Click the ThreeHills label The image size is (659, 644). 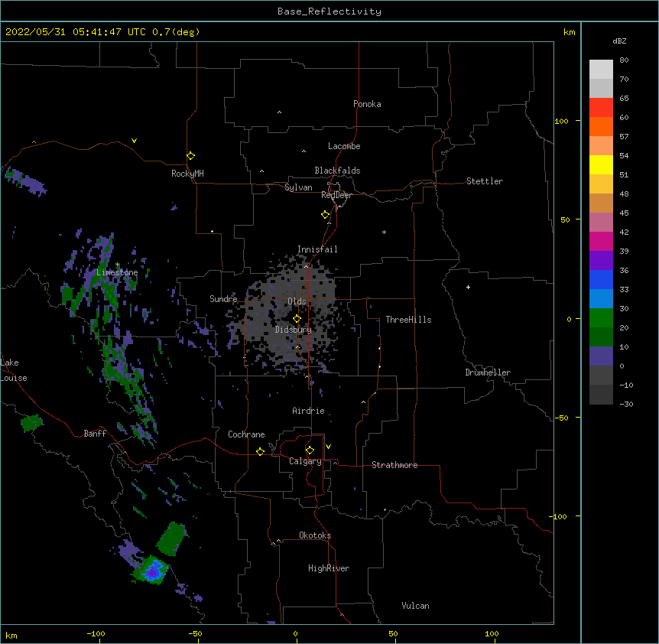tap(408, 320)
